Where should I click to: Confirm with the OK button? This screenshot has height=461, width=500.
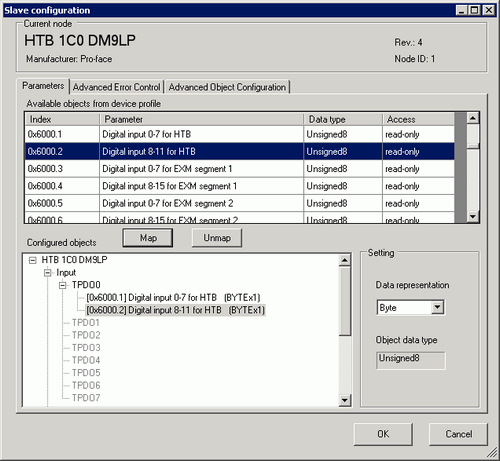383,434
